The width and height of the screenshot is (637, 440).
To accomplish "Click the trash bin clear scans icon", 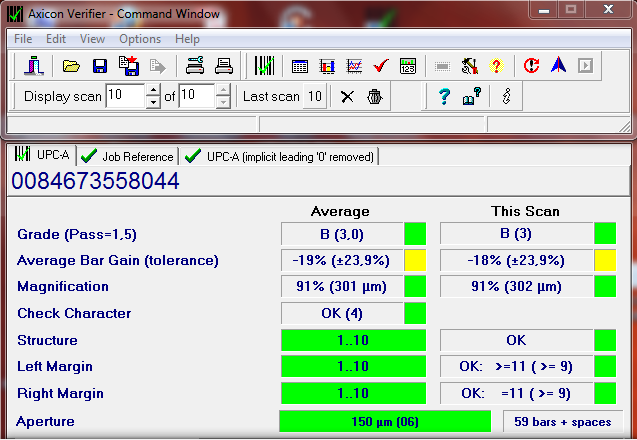I will pos(375,97).
